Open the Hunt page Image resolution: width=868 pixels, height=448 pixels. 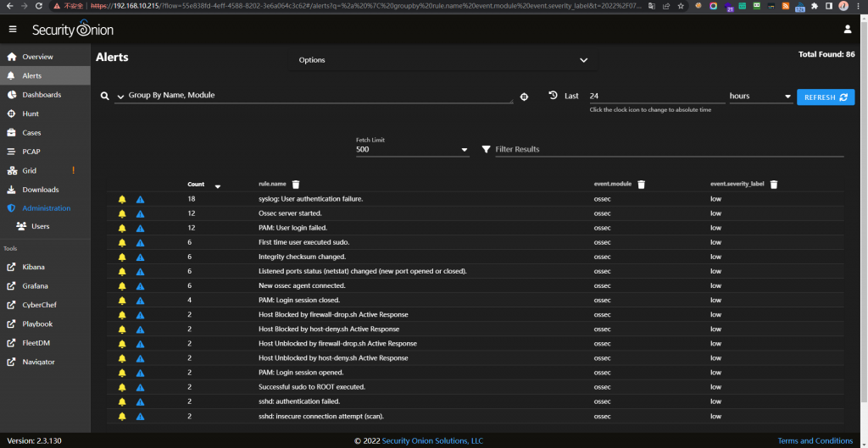(x=46, y=113)
